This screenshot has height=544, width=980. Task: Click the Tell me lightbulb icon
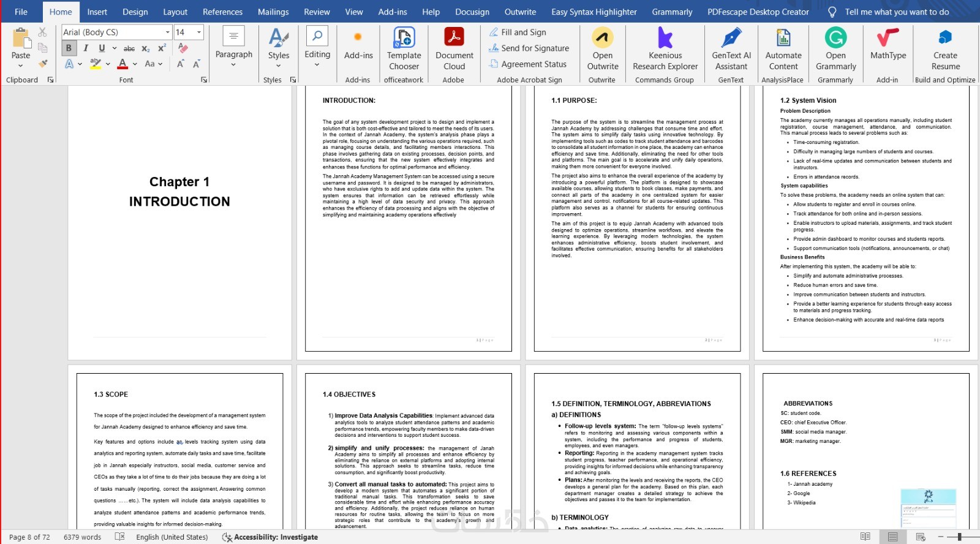click(x=832, y=12)
